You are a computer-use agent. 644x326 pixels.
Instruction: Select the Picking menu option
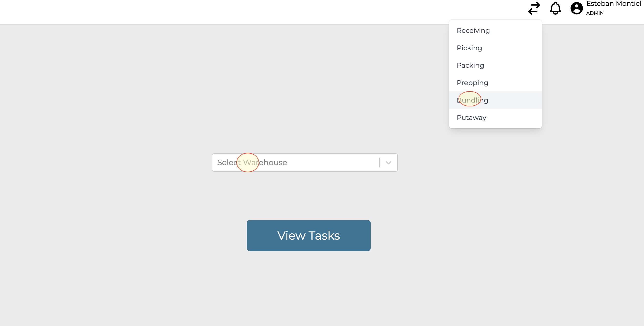point(469,48)
